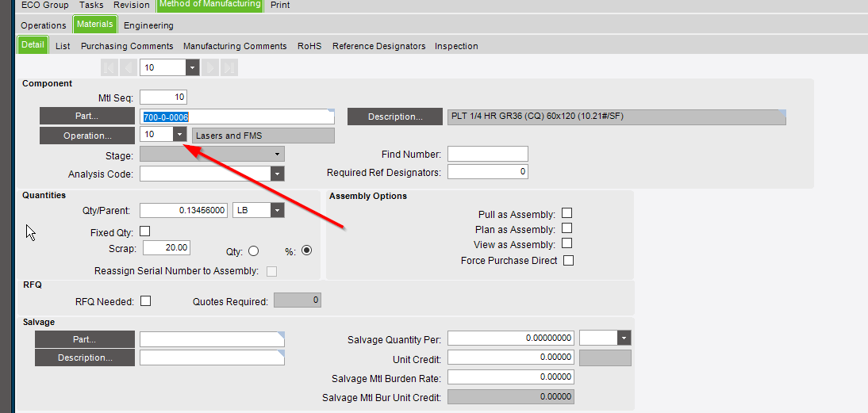Check the RFQ Needed checkbox
The image size is (868, 413).
[145, 300]
